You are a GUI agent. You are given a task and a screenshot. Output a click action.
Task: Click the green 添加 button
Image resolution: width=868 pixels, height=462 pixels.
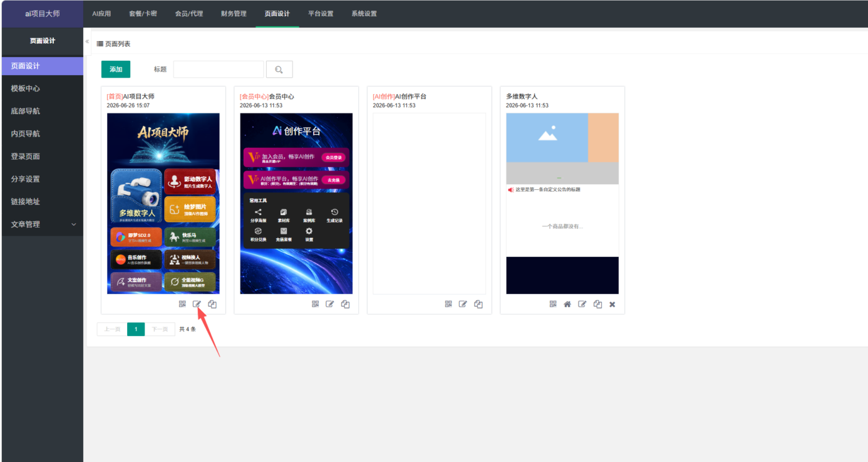coord(116,69)
